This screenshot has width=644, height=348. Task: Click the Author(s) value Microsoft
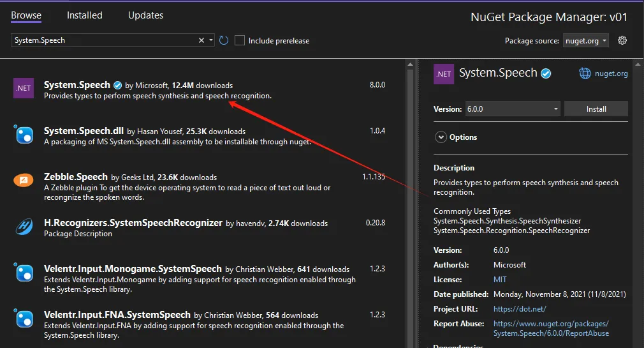(509, 265)
